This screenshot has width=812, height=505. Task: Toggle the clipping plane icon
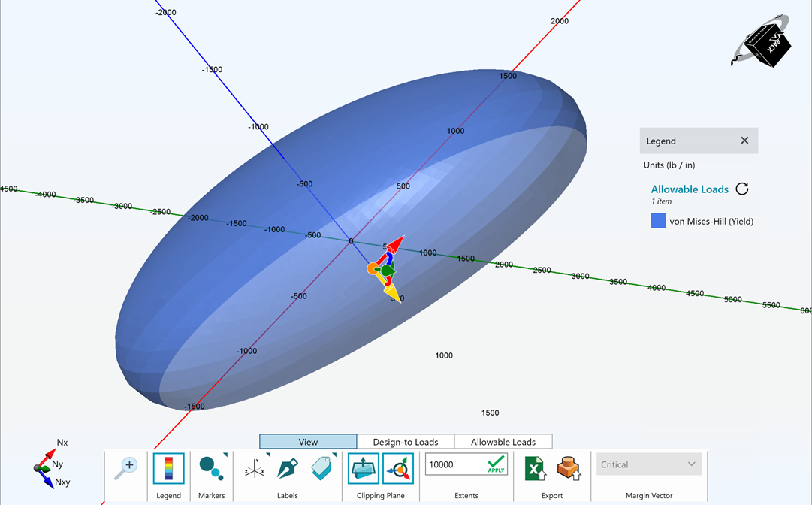tap(364, 468)
